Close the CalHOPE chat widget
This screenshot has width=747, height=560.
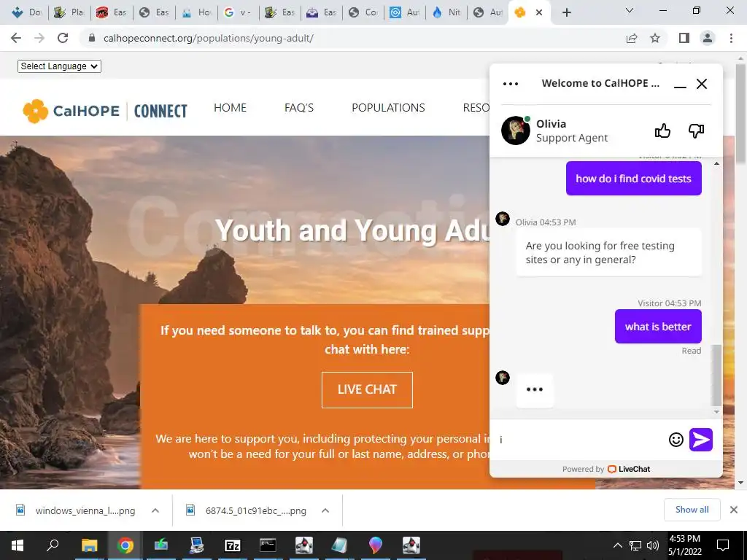[701, 84]
